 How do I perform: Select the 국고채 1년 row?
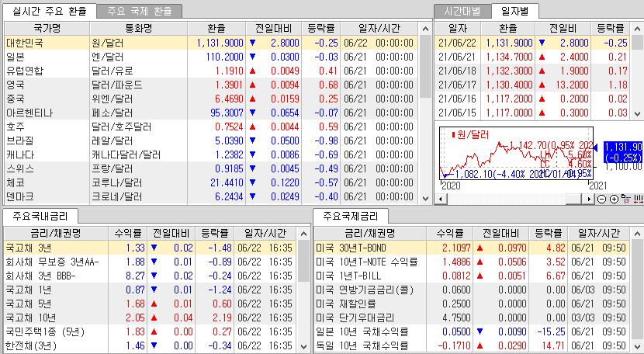tap(151, 290)
